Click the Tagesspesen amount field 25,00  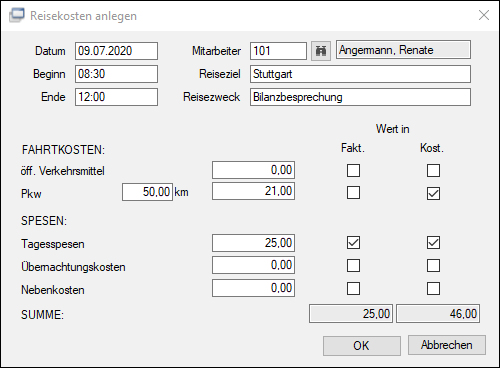(x=253, y=243)
